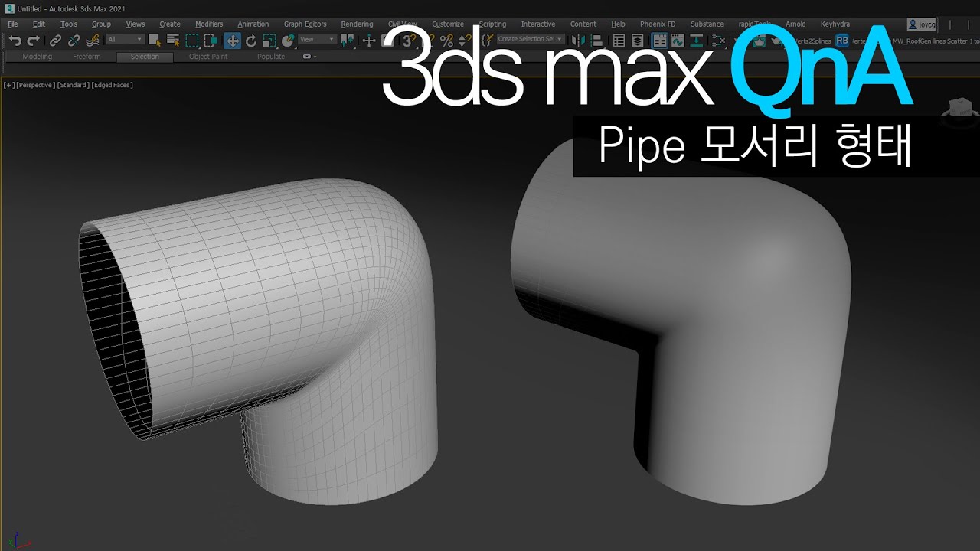Click the Undo arrow icon
This screenshot has height=551, width=980.
[x=15, y=41]
